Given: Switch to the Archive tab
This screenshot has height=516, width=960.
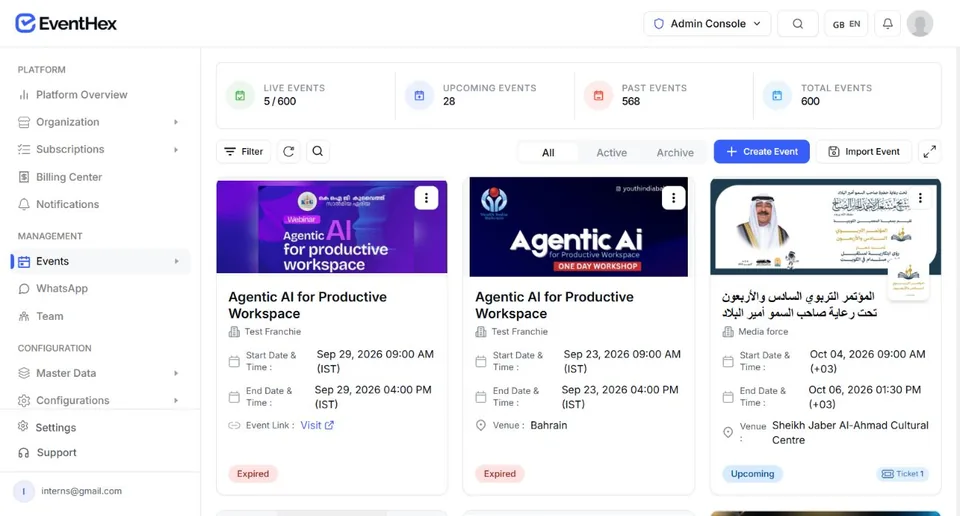Looking at the screenshot, I should 675,152.
